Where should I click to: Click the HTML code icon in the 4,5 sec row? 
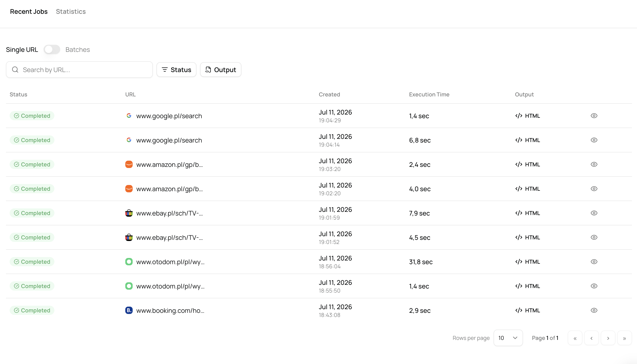[519, 237]
